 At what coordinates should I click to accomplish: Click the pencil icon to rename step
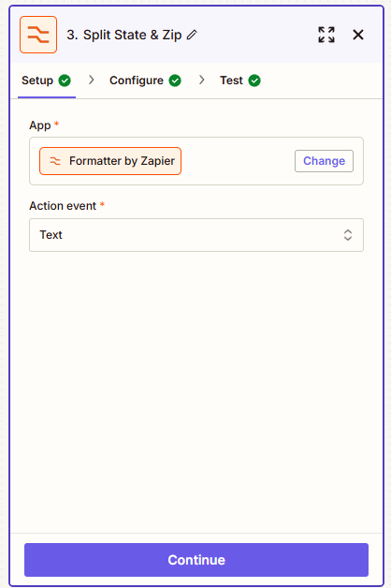pos(192,35)
